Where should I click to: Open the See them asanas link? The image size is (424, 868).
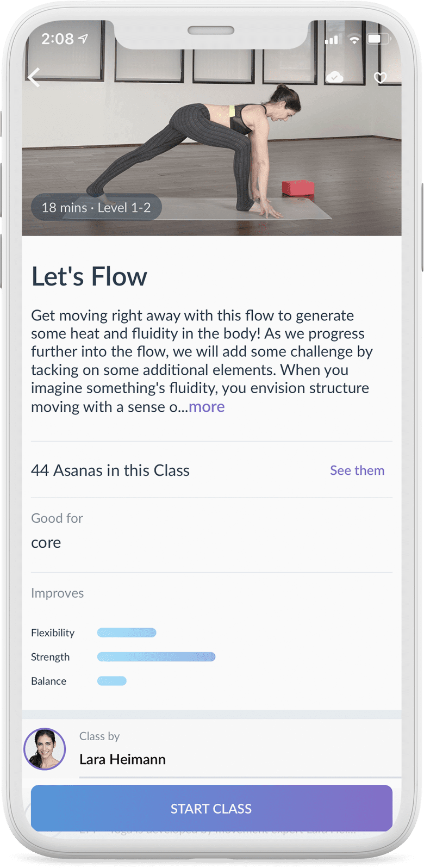(357, 470)
